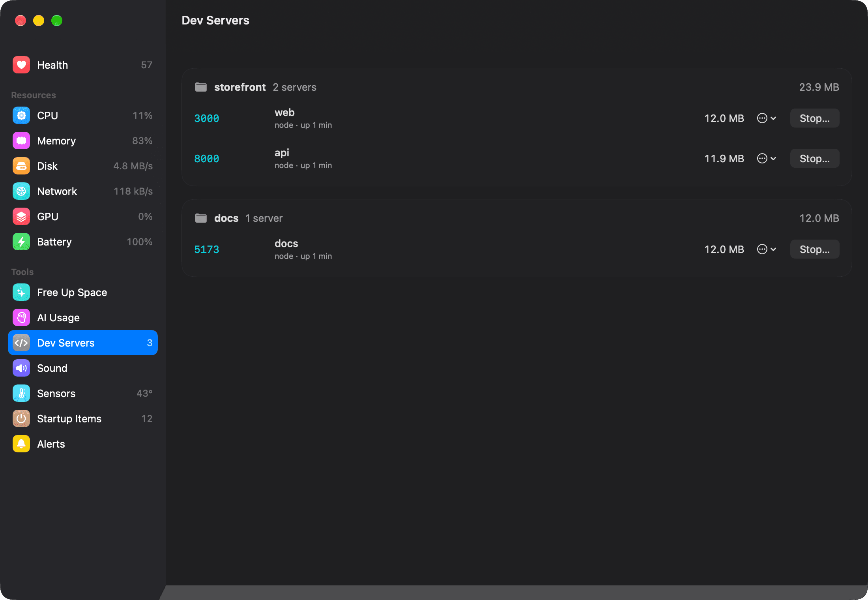Image resolution: width=868 pixels, height=600 pixels.
Task: Click the AI Usage brain icon
Action: (x=21, y=317)
